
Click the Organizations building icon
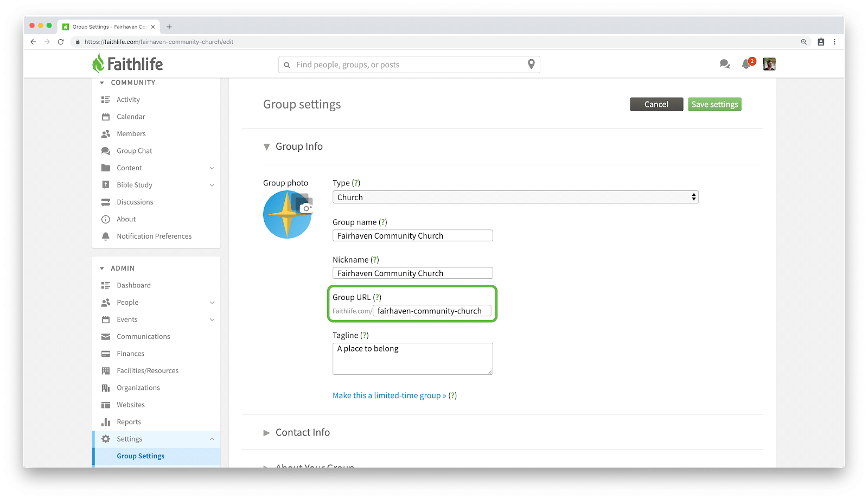click(x=106, y=388)
